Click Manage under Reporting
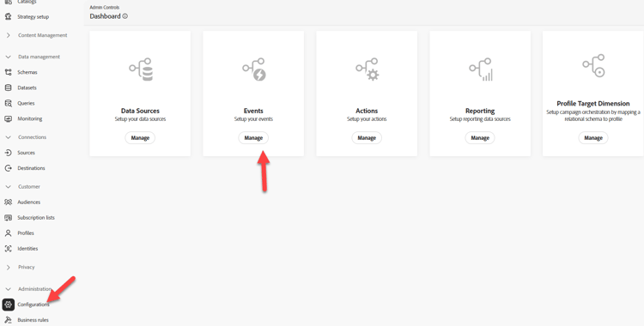644x326 pixels. click(x=480, y=138)
